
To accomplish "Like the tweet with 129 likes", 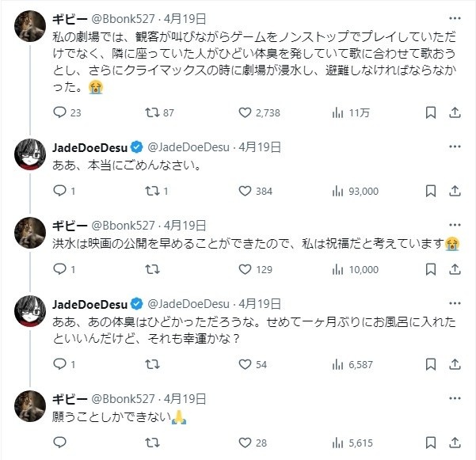I will tap(244, 269).
